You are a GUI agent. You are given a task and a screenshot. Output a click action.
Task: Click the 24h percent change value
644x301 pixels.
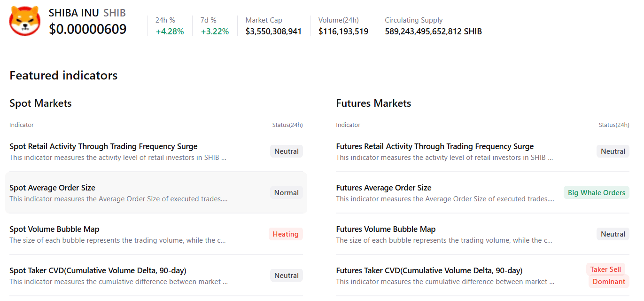click(x=170, y=32)
